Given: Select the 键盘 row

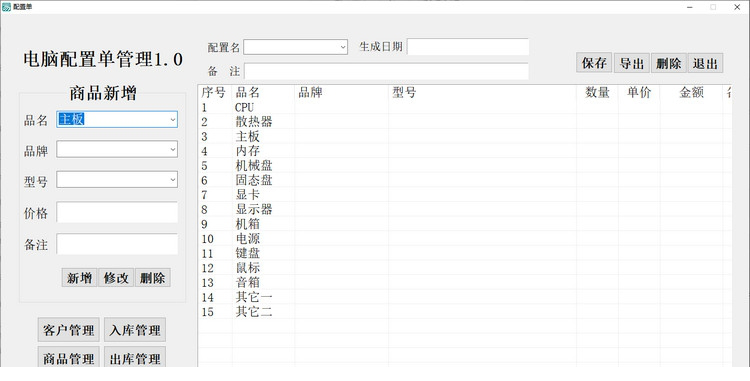Looking at the screenshot, I should 464,253.
